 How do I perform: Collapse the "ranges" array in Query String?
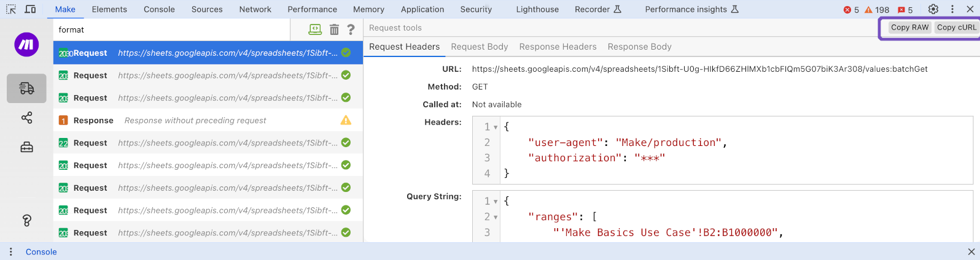(x=496, y=217)
